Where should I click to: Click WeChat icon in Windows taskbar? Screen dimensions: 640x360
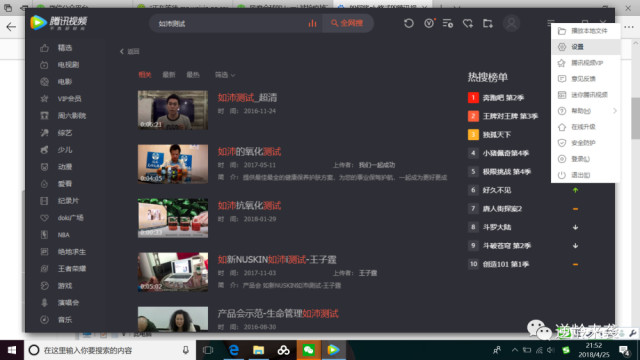coord(309,350)
